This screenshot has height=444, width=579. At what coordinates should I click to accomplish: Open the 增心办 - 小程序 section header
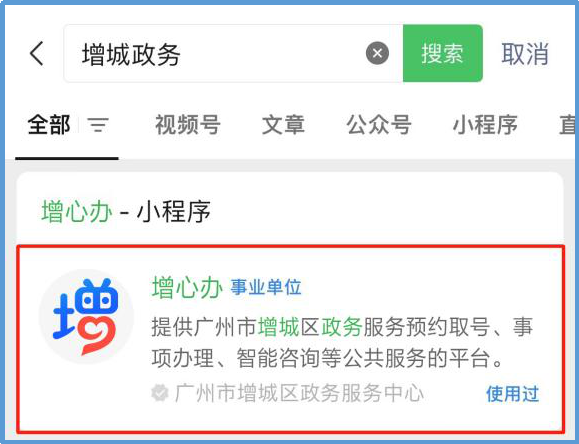click(126, 212)
